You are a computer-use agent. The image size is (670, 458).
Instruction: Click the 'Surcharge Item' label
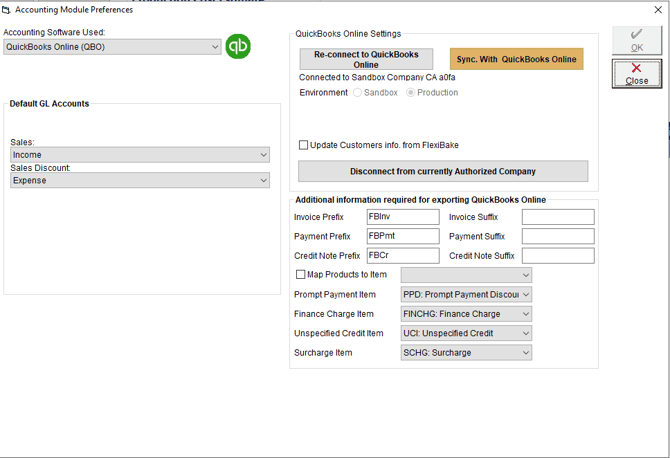tap(323, 353)
